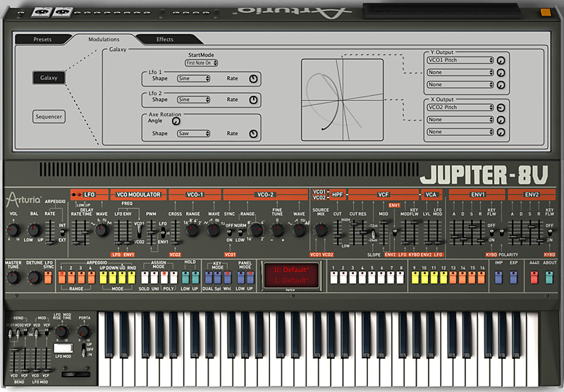564x392 pixels.
Task: Click the PORTA knob
Action: pos(84,331)
